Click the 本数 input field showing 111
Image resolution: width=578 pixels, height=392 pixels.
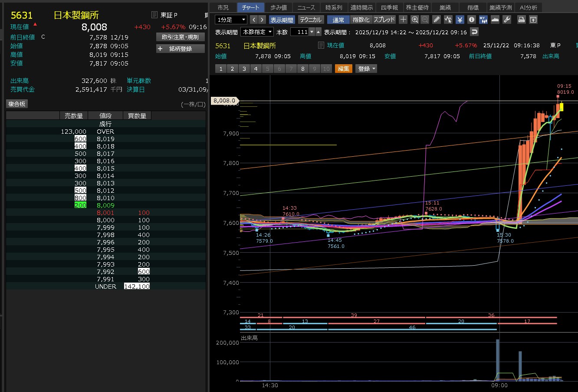click(x=299, y=32)
